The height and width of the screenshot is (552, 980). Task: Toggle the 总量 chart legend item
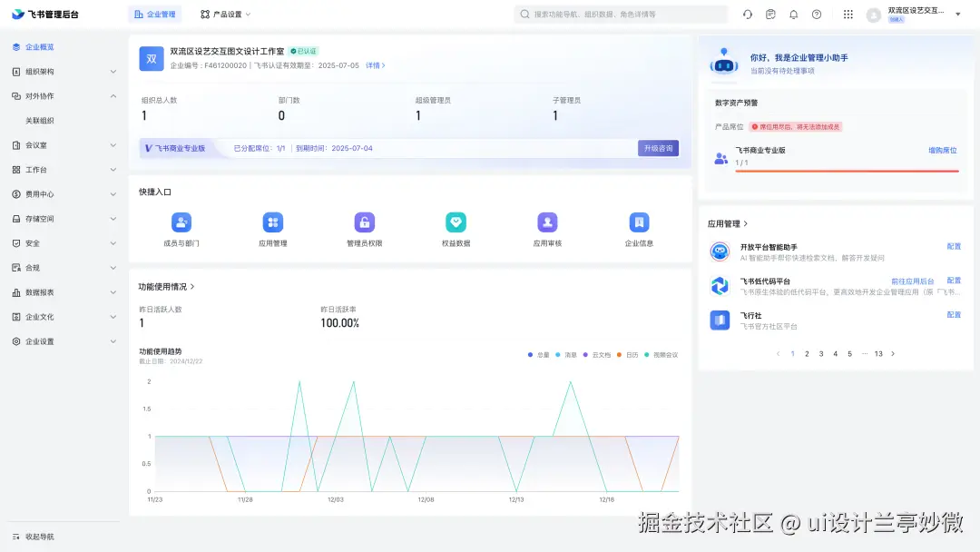[538, 355]
